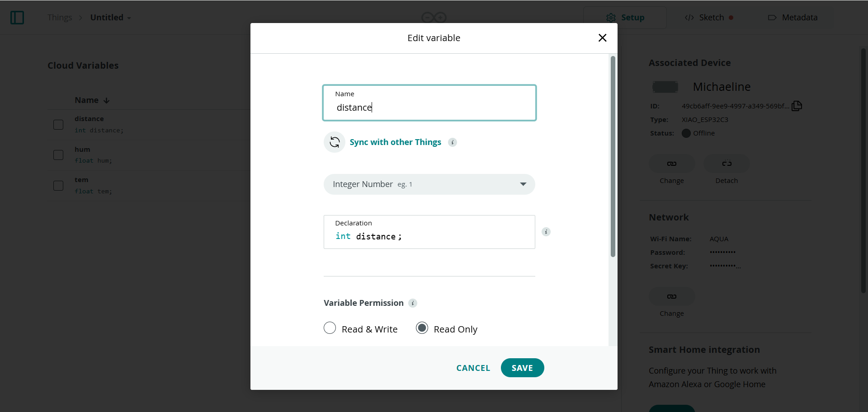Viewport: 868px width, 412px height.
Task: Click the Detach device icon
Action: pyautogui.click(x=726, y=164)
